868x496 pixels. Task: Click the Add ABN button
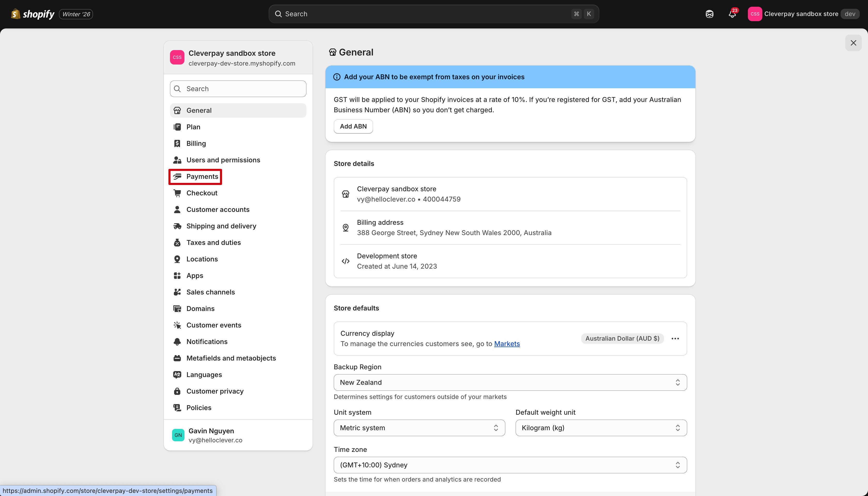click(x=353, y=126)
